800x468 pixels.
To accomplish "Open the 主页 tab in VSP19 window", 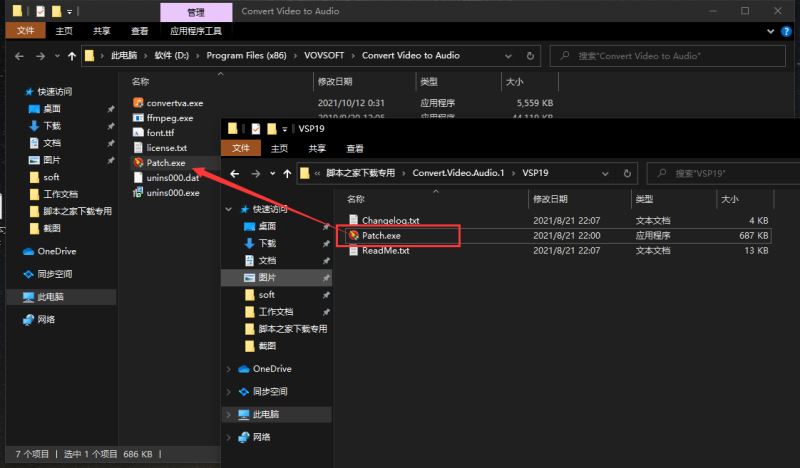I will 279,149.
